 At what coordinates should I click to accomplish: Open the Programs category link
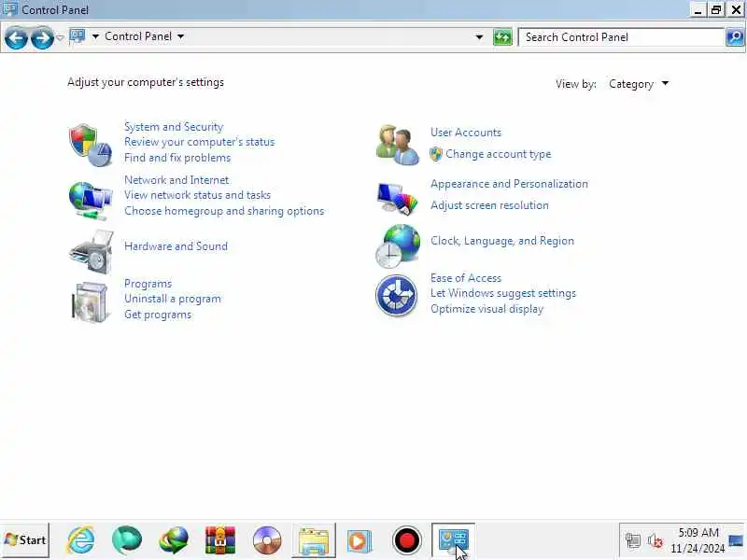[x=148, y=284]
